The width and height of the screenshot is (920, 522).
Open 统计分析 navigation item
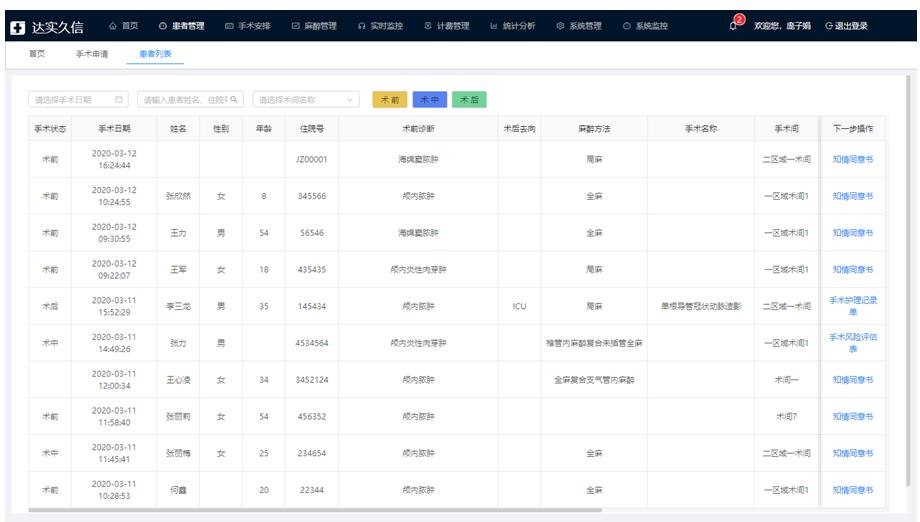click(513, 26)
